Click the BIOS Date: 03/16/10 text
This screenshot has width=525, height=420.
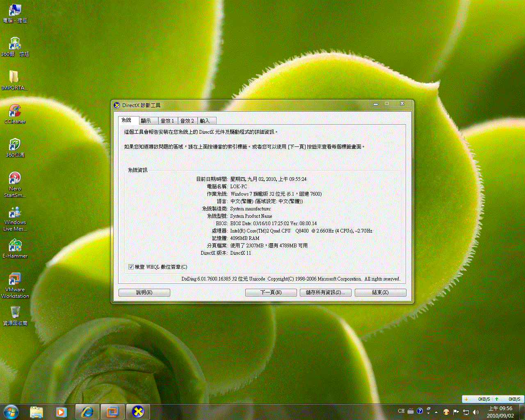pos(274,223)
